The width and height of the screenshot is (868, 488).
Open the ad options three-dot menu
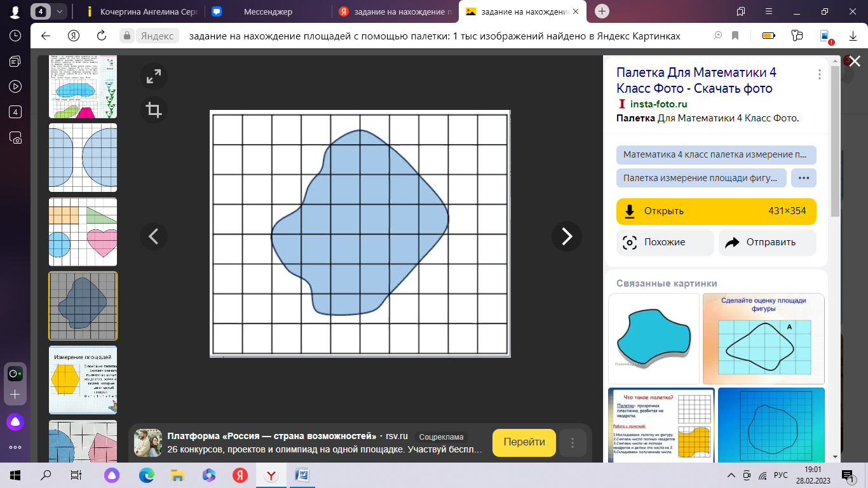(573, 443)
